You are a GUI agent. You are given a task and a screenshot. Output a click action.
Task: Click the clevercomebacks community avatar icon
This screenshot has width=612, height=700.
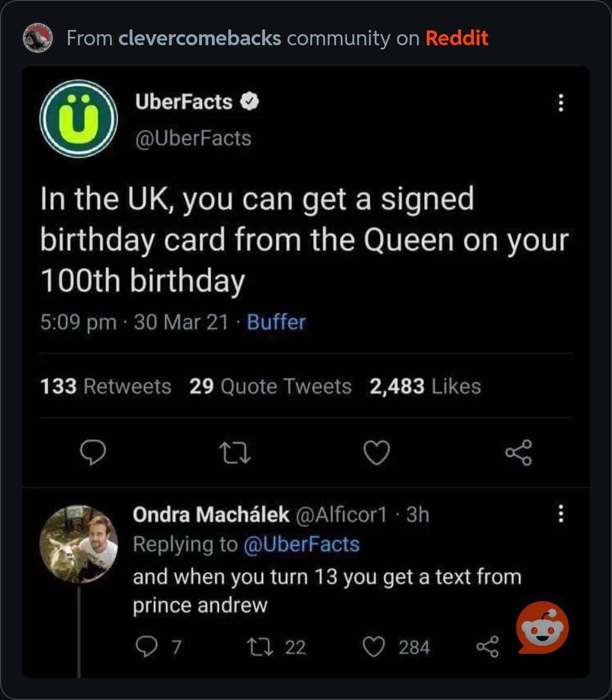37,38
